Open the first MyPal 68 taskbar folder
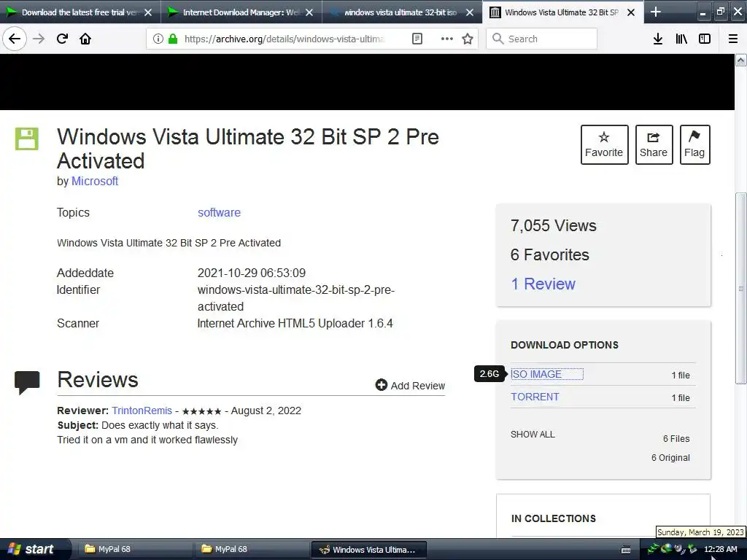The image size is (747, 560). [x=133, y=549]
